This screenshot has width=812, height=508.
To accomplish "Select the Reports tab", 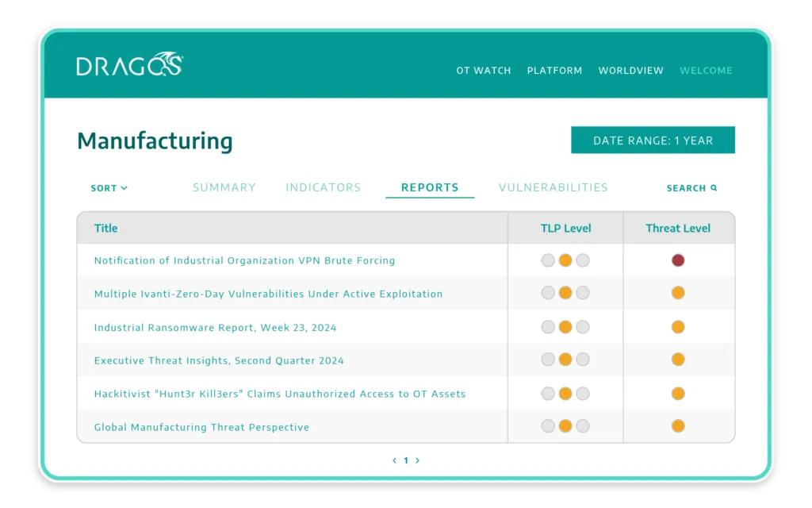I will click(430, 187).
